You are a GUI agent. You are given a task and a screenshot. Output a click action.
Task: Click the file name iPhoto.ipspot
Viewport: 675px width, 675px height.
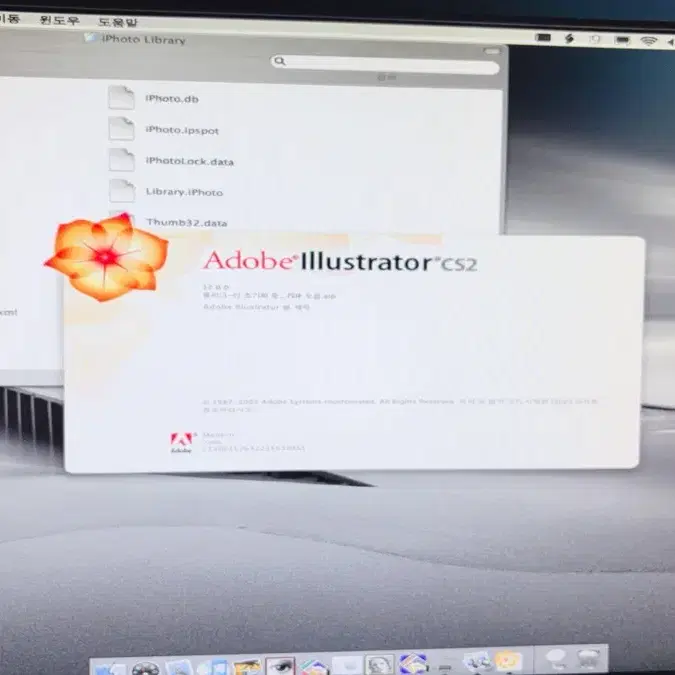point(182,130)
